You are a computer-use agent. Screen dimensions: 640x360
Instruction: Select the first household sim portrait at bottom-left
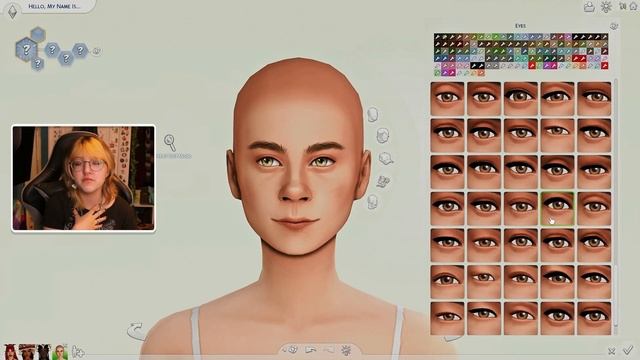coord(11,352)
